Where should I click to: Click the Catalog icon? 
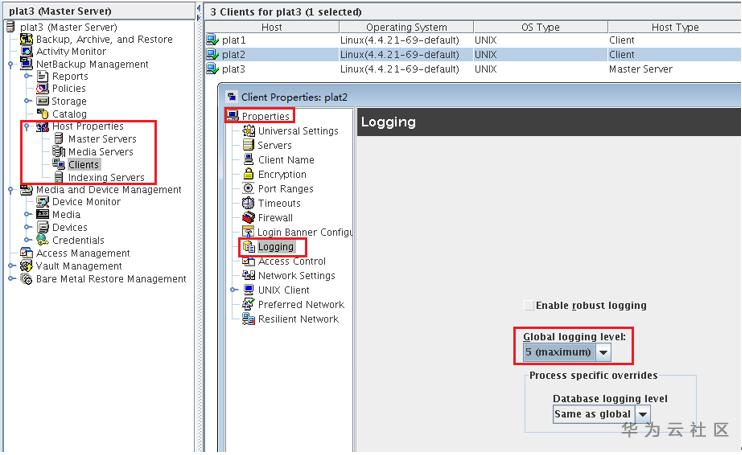[x=43, y=114]
